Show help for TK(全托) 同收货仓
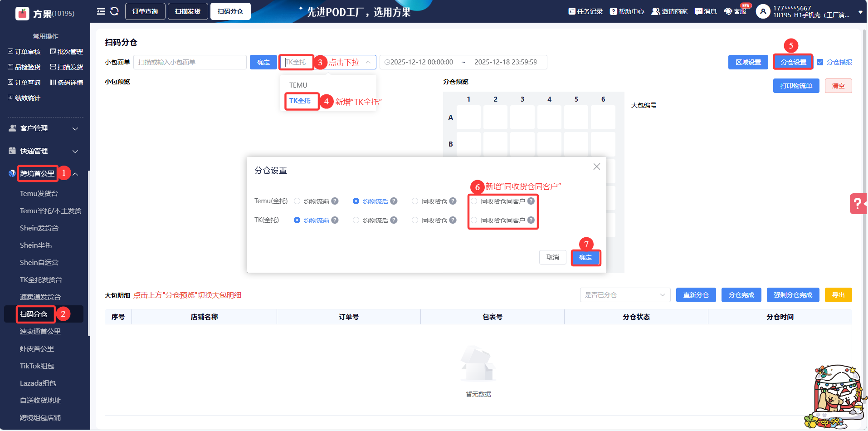The width and height of the screenshot is (868, 431). 453,220
